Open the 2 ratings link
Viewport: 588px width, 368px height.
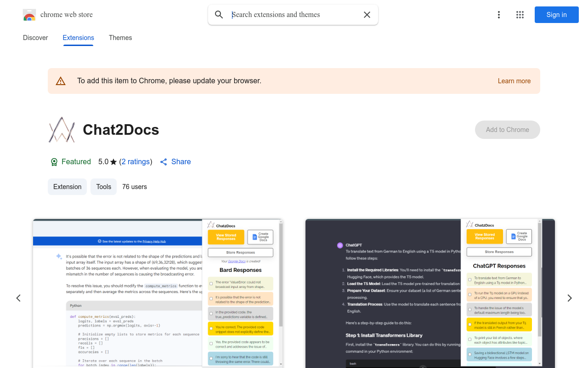[x=136, y=162]
